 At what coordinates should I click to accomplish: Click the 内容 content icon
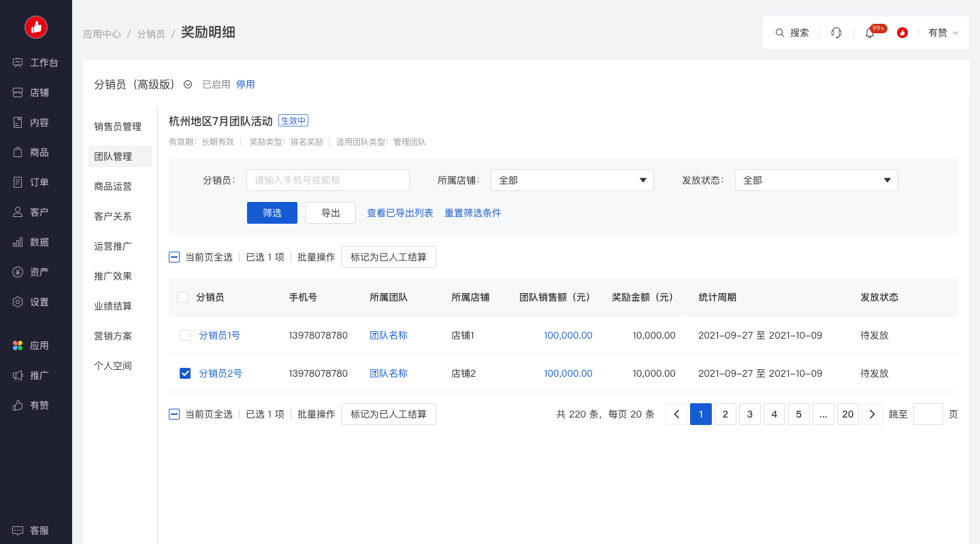point(18,122)
